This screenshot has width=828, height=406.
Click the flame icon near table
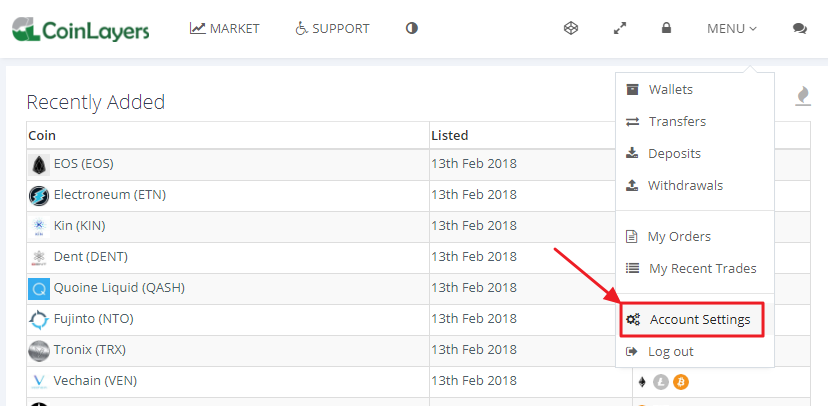click(803, 96)
